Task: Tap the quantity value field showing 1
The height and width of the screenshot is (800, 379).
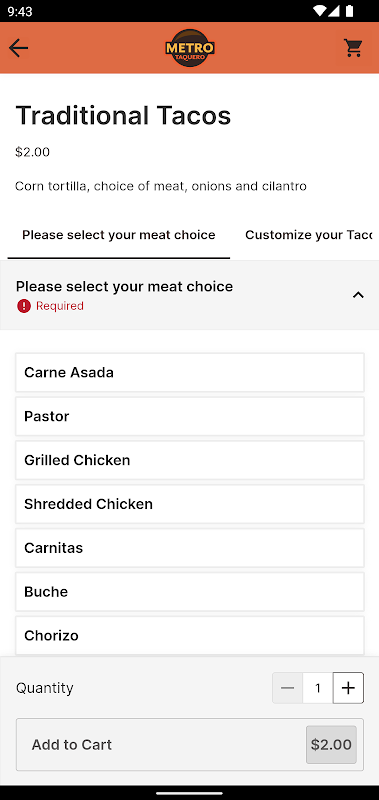Action: pyautogui.click(x=318, y=688)
